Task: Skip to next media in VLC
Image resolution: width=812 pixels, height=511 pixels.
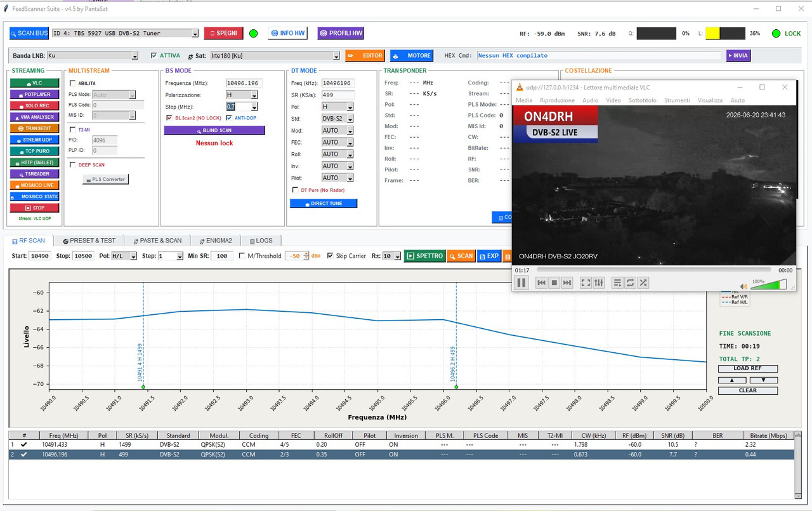Action: 567,282
